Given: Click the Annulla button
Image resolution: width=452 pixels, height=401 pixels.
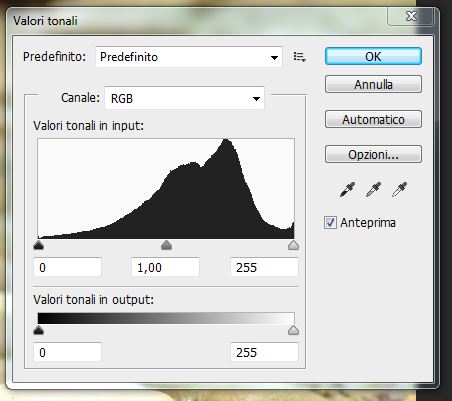Looking at the screenshot, I should pos(373,84).
